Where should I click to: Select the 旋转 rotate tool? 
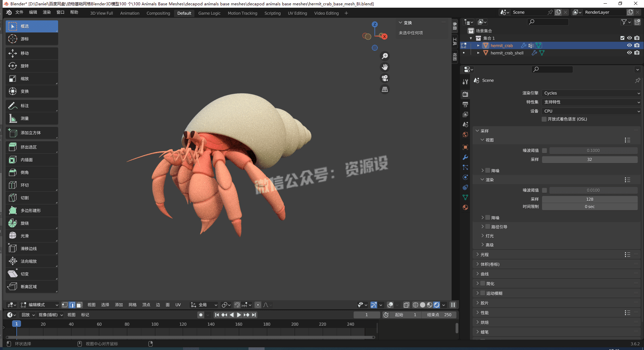coord(32,66)
